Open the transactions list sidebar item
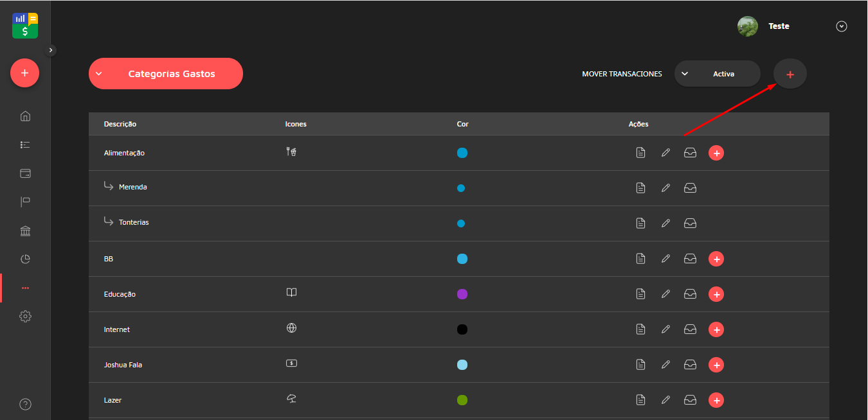The height and width of the screenshot is (420, 868). point(25,145)
